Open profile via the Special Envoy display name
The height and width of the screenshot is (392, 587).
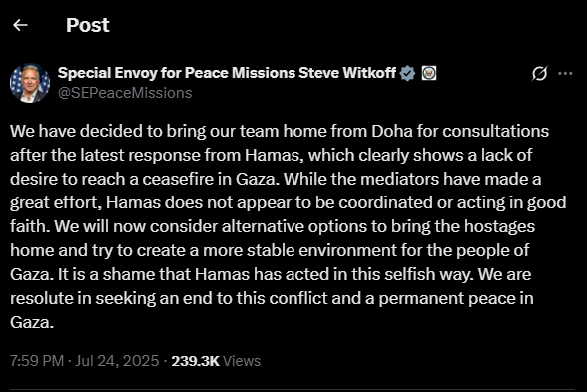click(227, 73)
